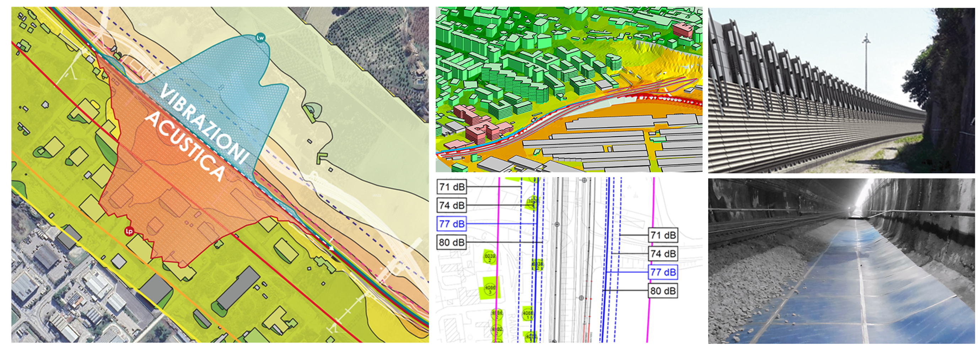Select the blue 77 dB label on left
This screenshot has width=980, height=363.
[x=452, y=224]
